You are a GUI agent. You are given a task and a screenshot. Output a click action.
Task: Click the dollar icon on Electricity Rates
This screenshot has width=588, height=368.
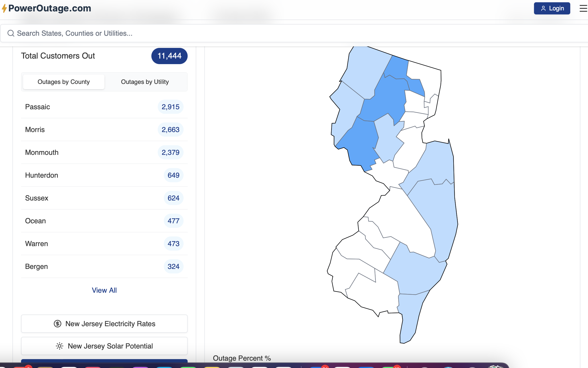click(x=58, y=324)
